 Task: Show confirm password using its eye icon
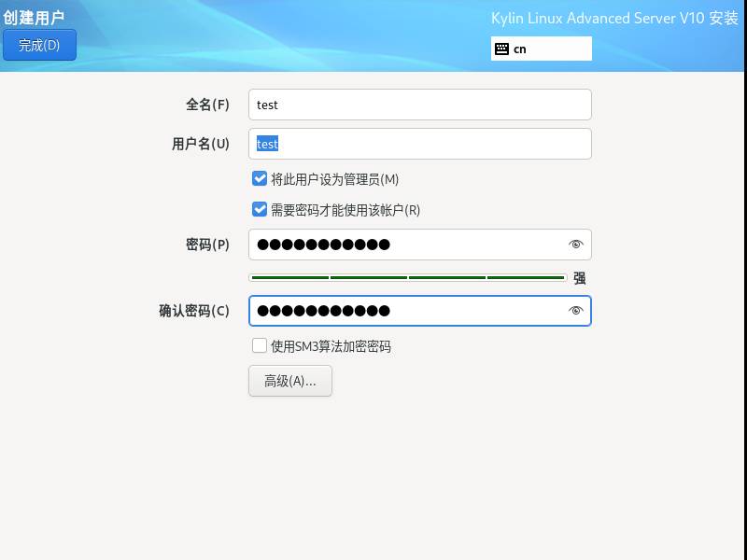(x=575, y=311)
